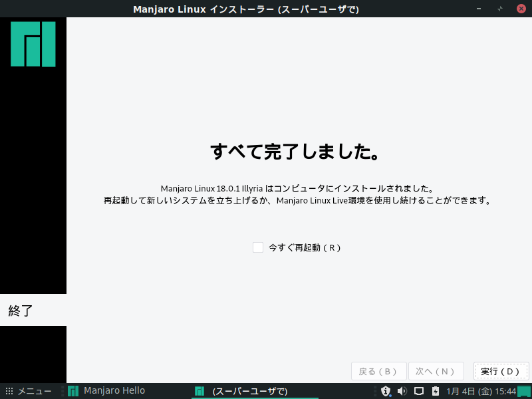Open the security shield tray icon
532x399 pixels.
pos(386,391)
